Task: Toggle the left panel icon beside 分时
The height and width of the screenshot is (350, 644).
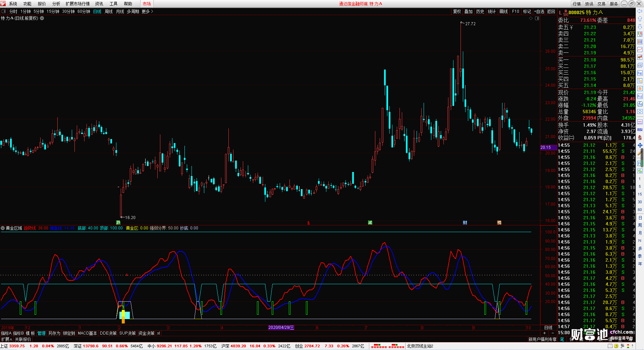Action: (x=4, y=11)
